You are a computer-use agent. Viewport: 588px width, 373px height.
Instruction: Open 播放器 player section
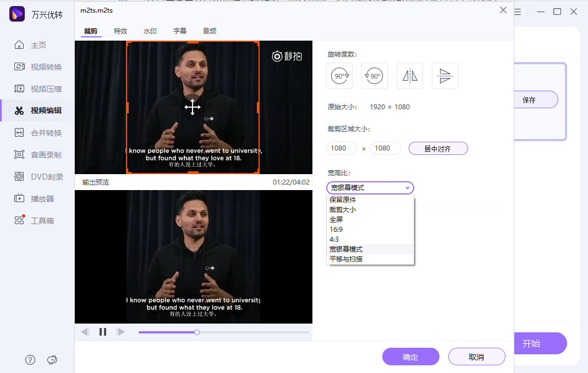(34, 199)
